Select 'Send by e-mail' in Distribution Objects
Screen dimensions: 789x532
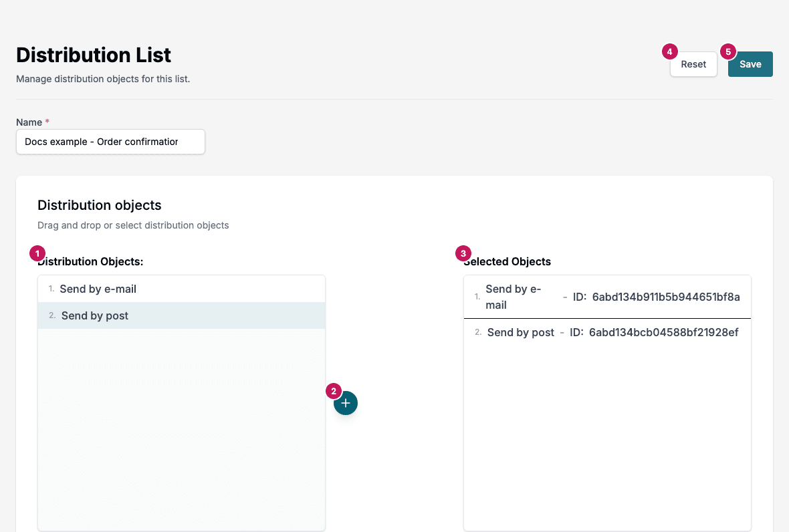pos(182,289)
